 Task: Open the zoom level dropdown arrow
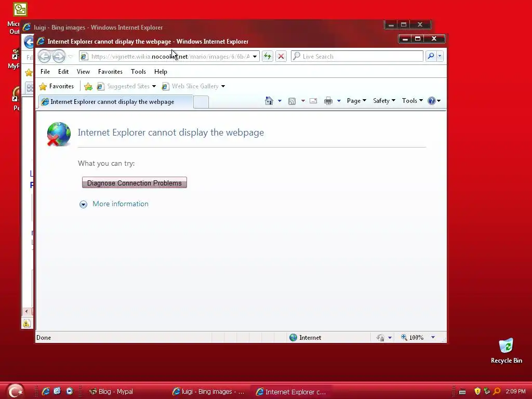[x=433, y=338]
